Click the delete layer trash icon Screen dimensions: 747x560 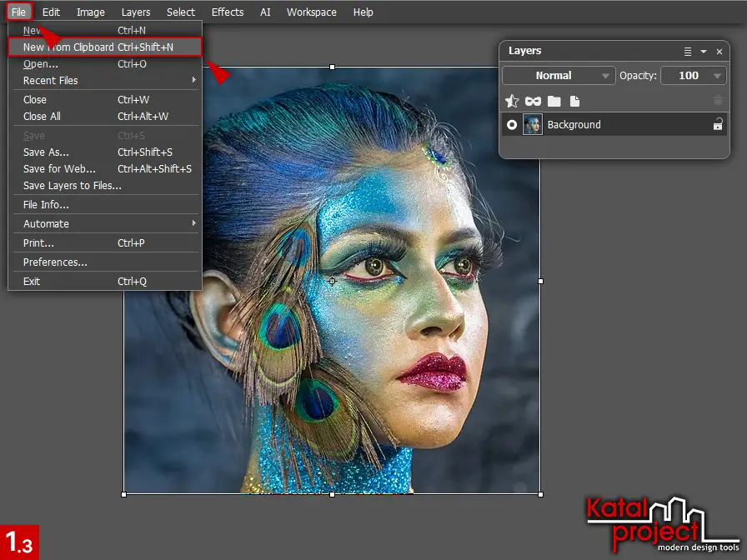coord(718,101)
